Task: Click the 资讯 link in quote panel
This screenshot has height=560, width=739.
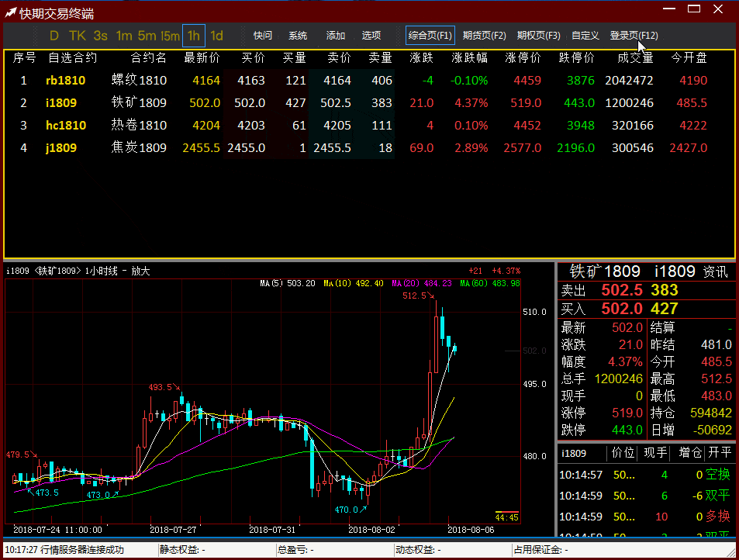Action: click(715, 271)
